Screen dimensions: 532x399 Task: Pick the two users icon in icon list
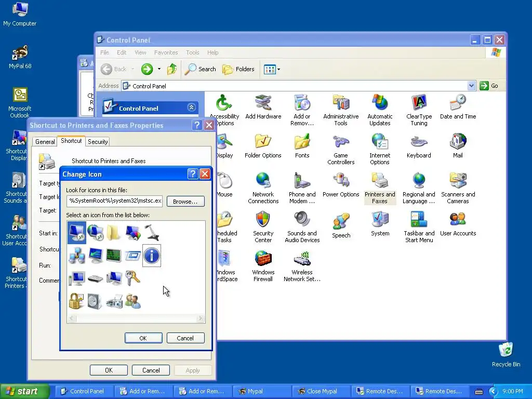tap(132, 301)
